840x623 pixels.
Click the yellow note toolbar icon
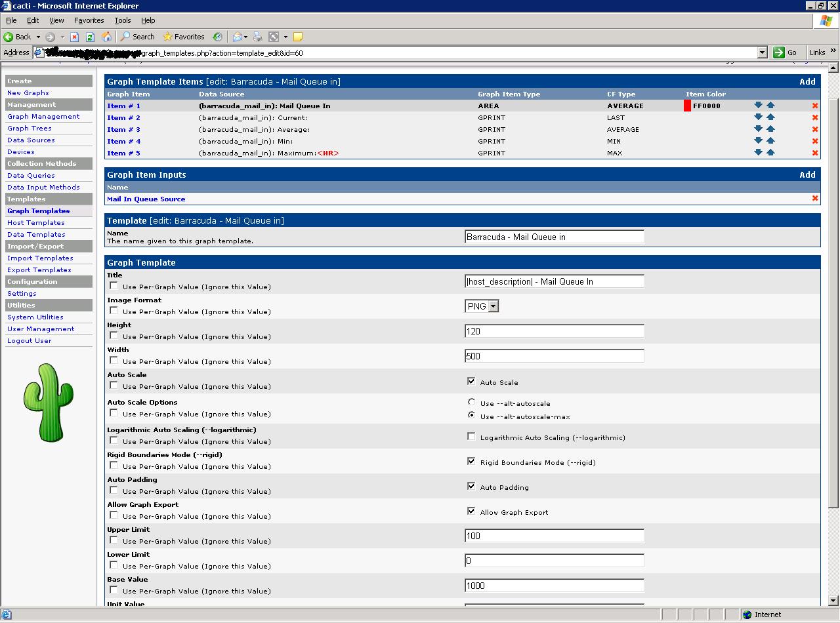click(x=297, y=37)
